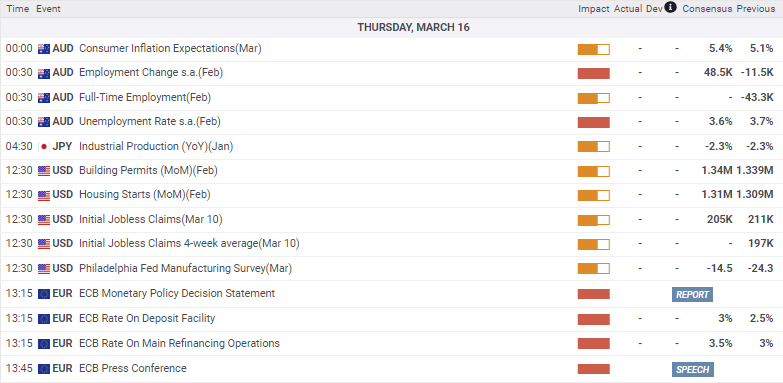Open the Employment Change s.a.(Feb) event
Image resolution: width=783 pixels, height=383 pixels.
[x=151, y=73]
